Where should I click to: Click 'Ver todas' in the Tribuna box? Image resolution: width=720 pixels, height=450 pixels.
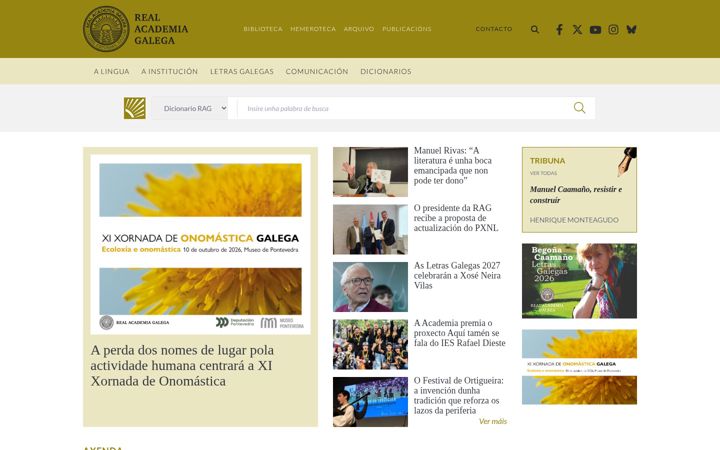click(543, 173)
